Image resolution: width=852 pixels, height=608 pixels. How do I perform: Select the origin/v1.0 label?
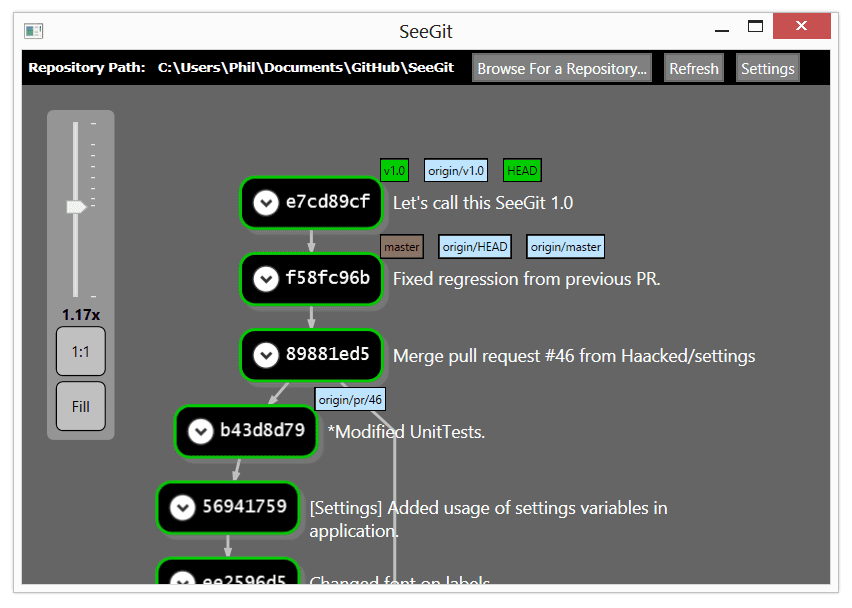(456, 171)
